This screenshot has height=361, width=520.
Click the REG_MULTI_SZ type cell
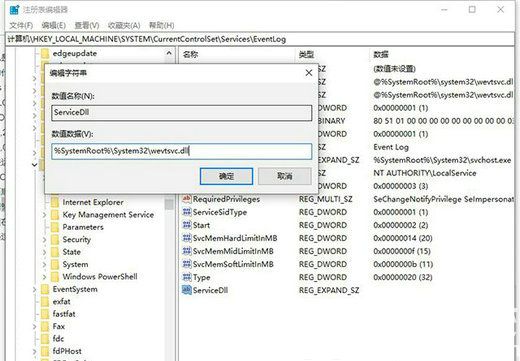click(x=325, y=199)
